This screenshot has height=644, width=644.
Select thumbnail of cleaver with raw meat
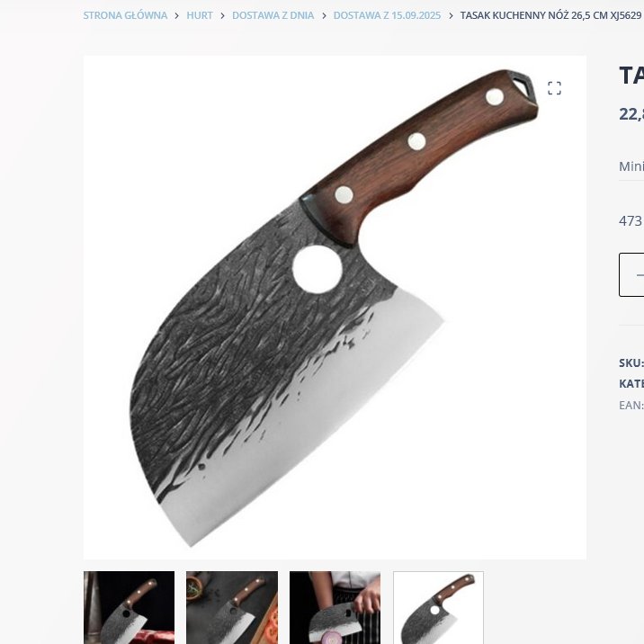coord(129,607)
